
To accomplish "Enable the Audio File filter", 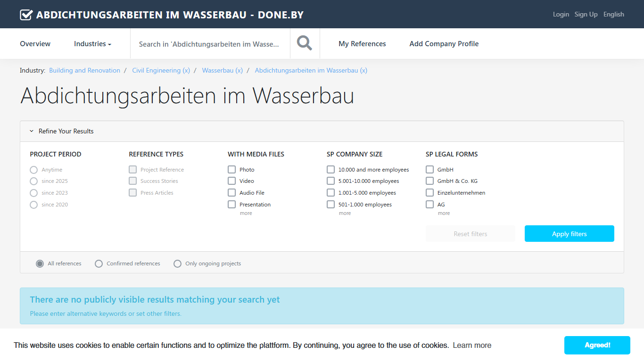I will [x=232, y=192].
